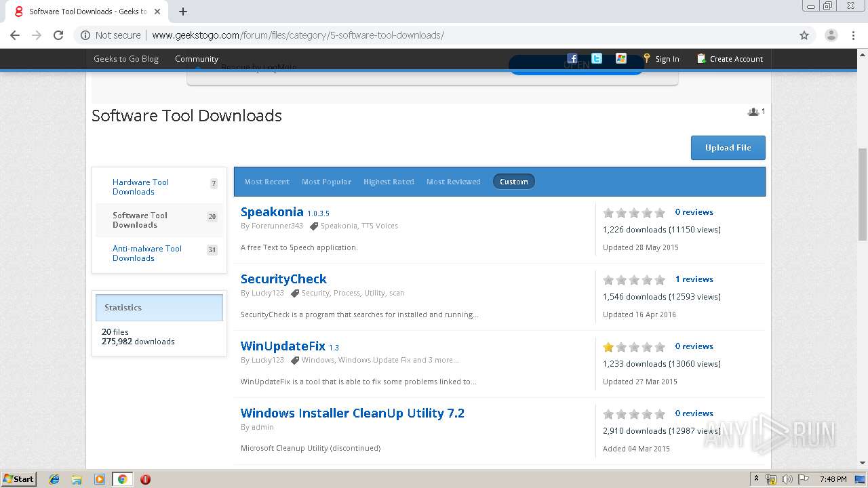This screenshot has height=488, width=868.
Task: Click the page vertical scrollbar thumb
Action: (x=863, y=194)
